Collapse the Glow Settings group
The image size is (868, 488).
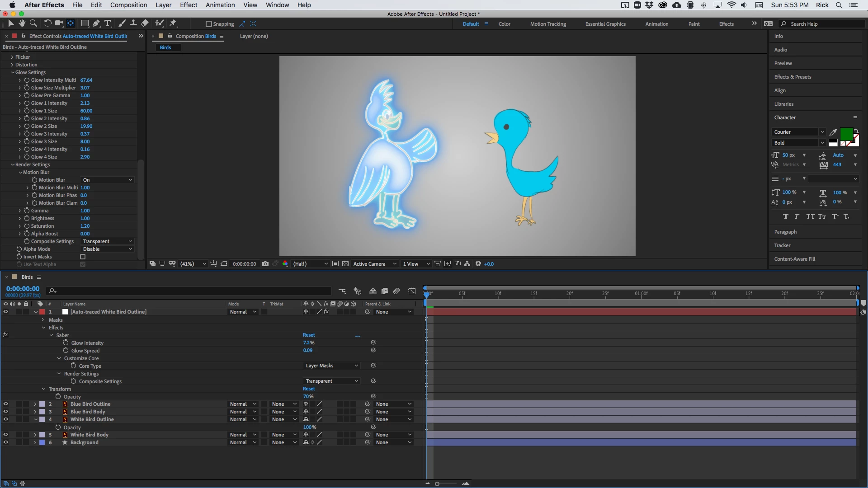click(x=13, y=72)
